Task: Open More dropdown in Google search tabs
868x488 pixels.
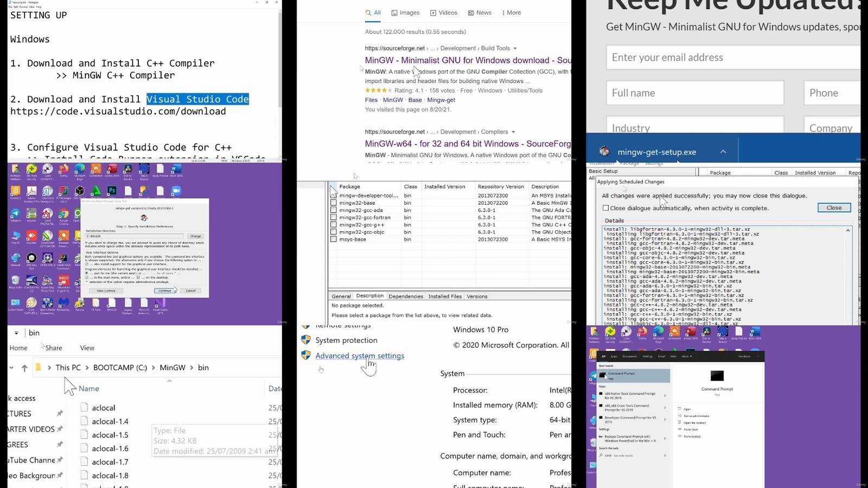Action: [x=511, y=12]
